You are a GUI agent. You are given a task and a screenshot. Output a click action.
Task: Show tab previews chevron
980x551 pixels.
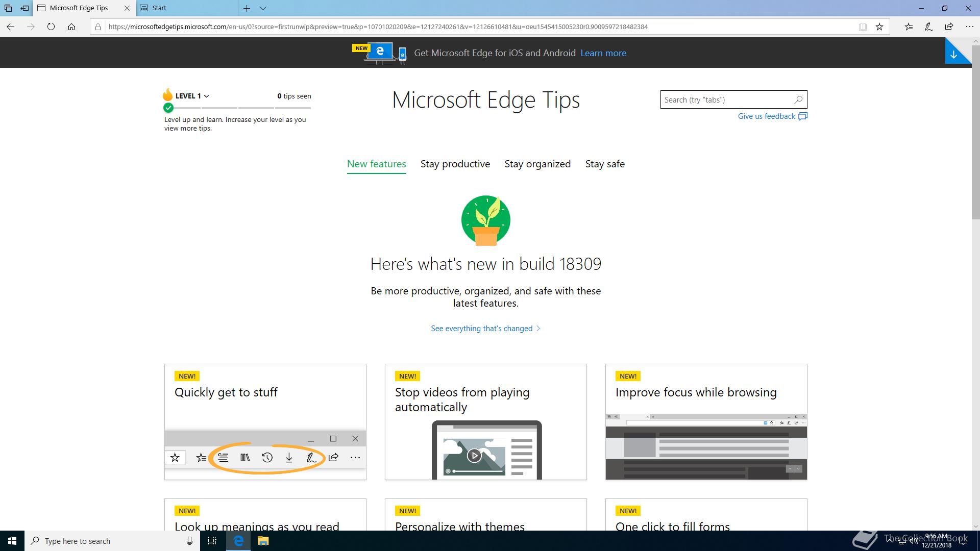click(x=263, y=8)
